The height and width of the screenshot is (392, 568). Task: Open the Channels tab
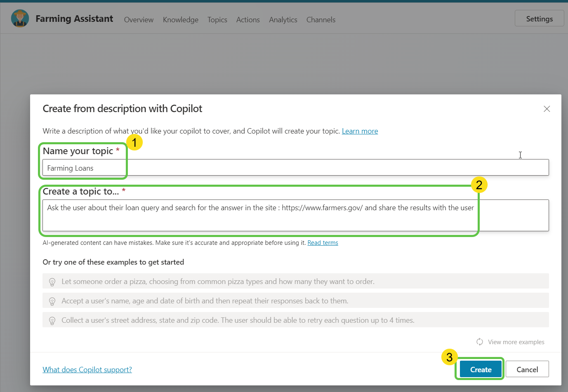click(x=321, y=20)
